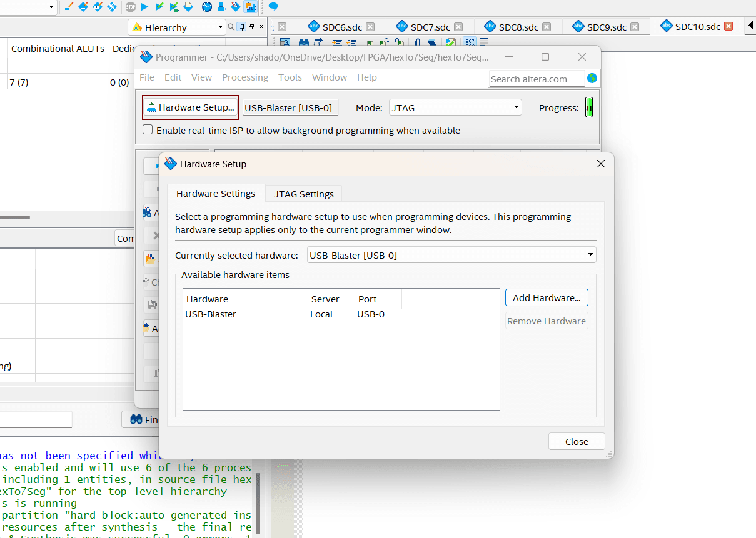This screenshot has width=756, height=538.
Task: Open the Processing menu in Programmer
Action: point(245,77)
